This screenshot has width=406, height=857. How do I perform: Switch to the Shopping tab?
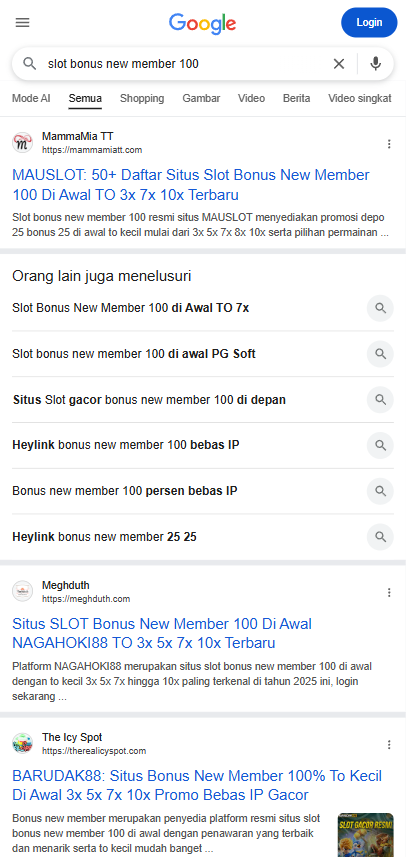click(x=142, y=98)
